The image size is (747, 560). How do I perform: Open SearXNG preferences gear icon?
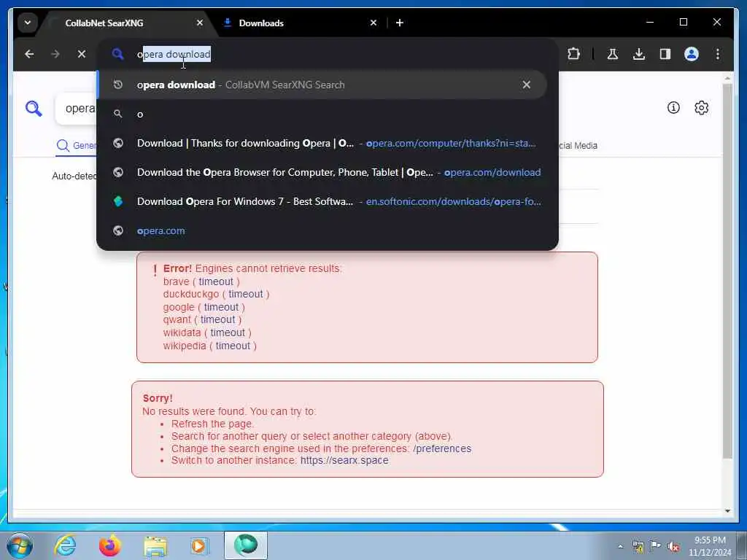click(701, 108)
